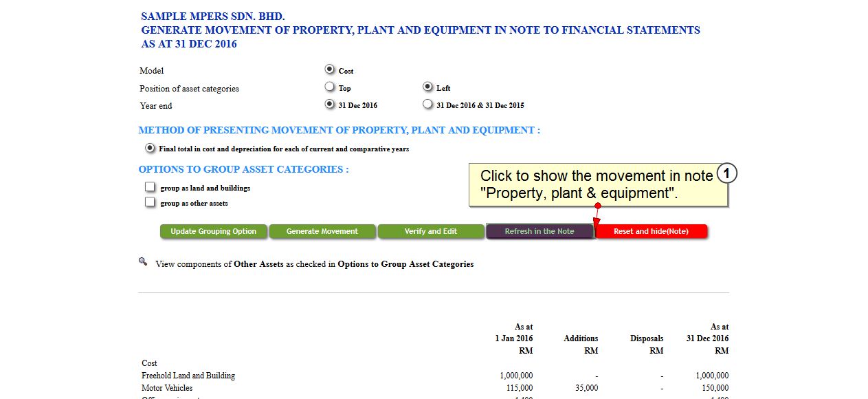Image resolution: width=868 pixels, height=399 pixels.
Task: Click Refresh in the Note button
Action: [539, 232]
